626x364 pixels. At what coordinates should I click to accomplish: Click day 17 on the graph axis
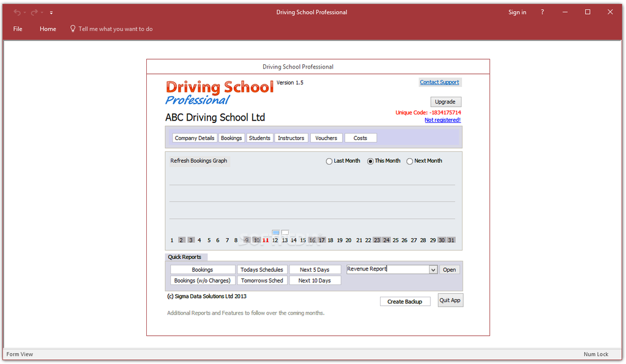tap(322, 240)
